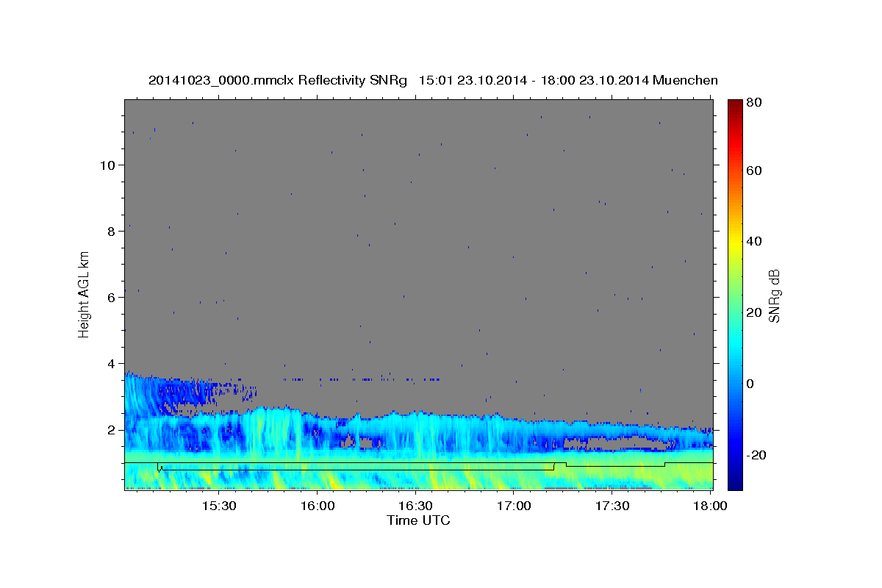Click the colorbar value label 40

754,241
